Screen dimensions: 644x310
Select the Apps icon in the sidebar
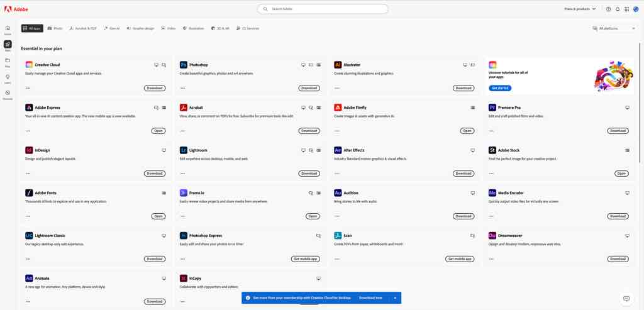pyautogui.click(x=8, y=45)
